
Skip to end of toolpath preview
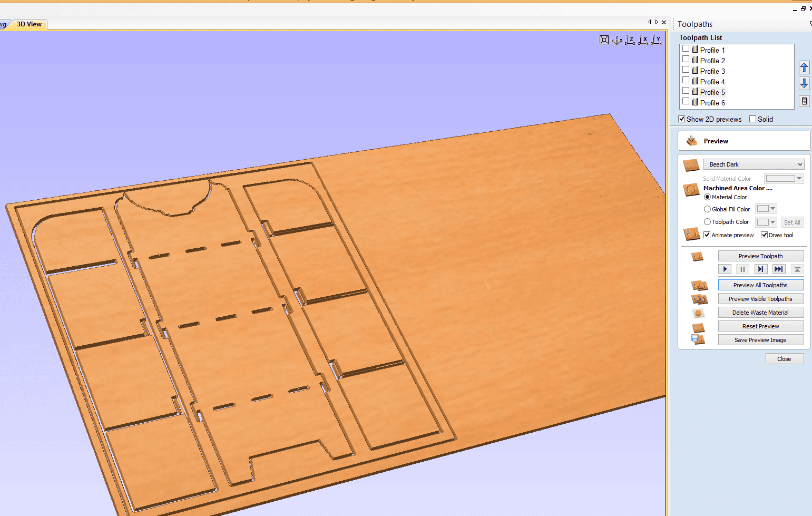pos(778,269)
